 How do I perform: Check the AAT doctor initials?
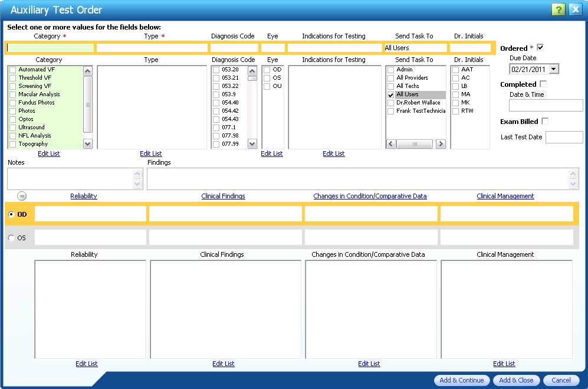click(456, 70)
